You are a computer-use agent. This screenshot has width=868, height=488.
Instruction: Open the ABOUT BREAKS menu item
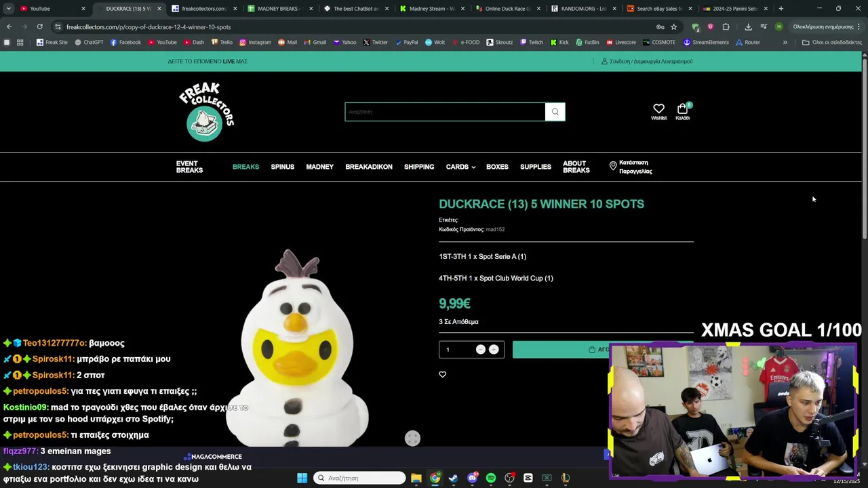click(576, 167)
